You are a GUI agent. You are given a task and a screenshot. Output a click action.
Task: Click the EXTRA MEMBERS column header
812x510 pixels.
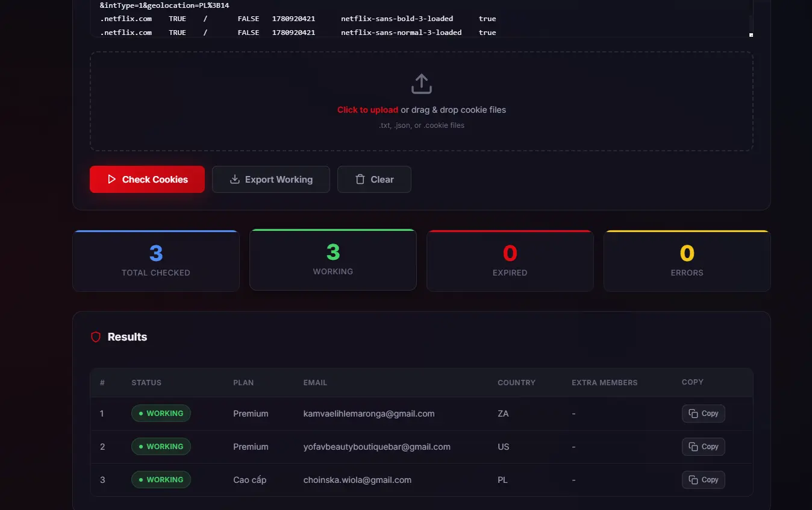click(605, 383)
